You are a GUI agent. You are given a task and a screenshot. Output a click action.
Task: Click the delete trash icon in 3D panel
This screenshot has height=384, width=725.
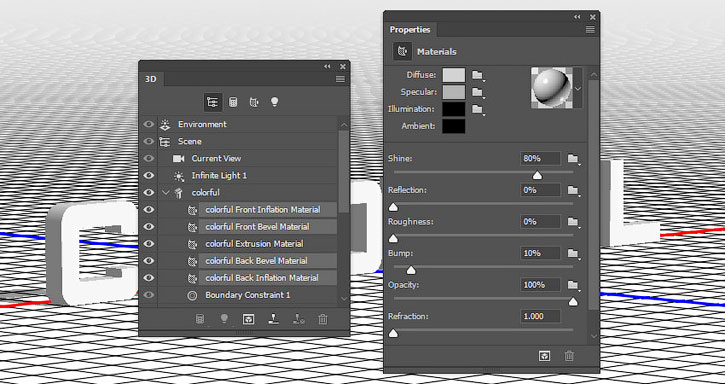323,319
